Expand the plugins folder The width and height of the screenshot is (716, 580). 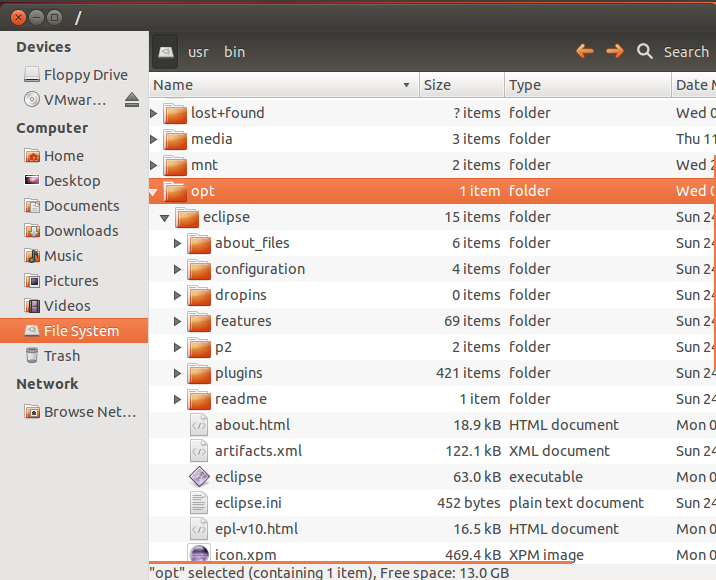point(177,373)
